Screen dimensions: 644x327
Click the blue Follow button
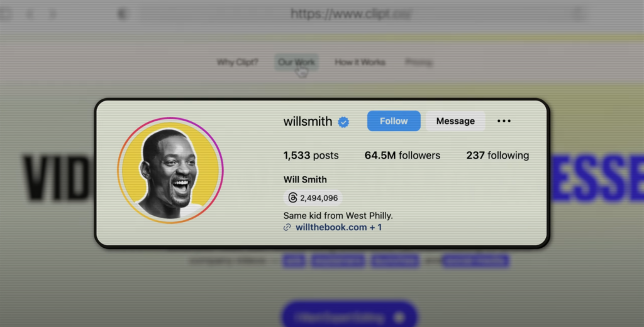pyautogui.click(x=394, y=121)
